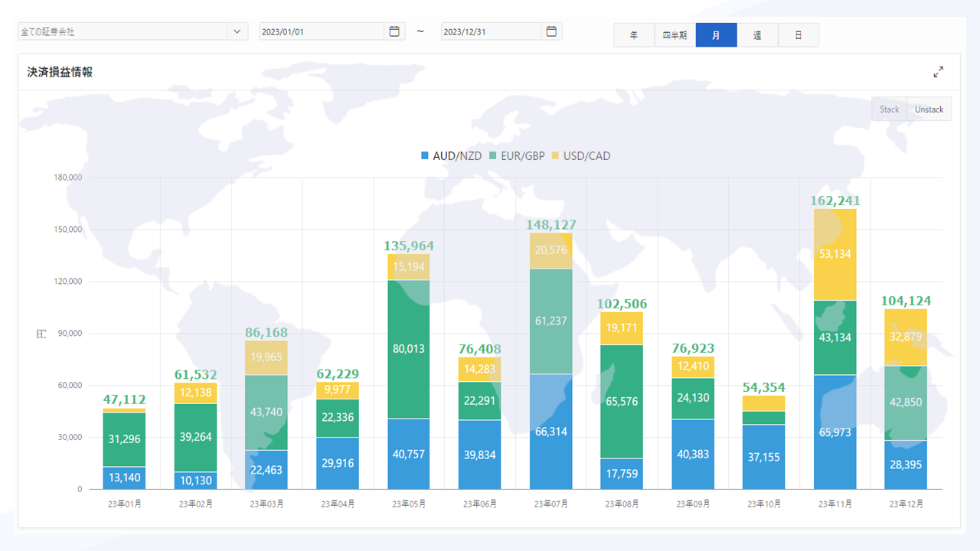Select the 週 period tab
The image size is (980, 551).
pos(758,35)
